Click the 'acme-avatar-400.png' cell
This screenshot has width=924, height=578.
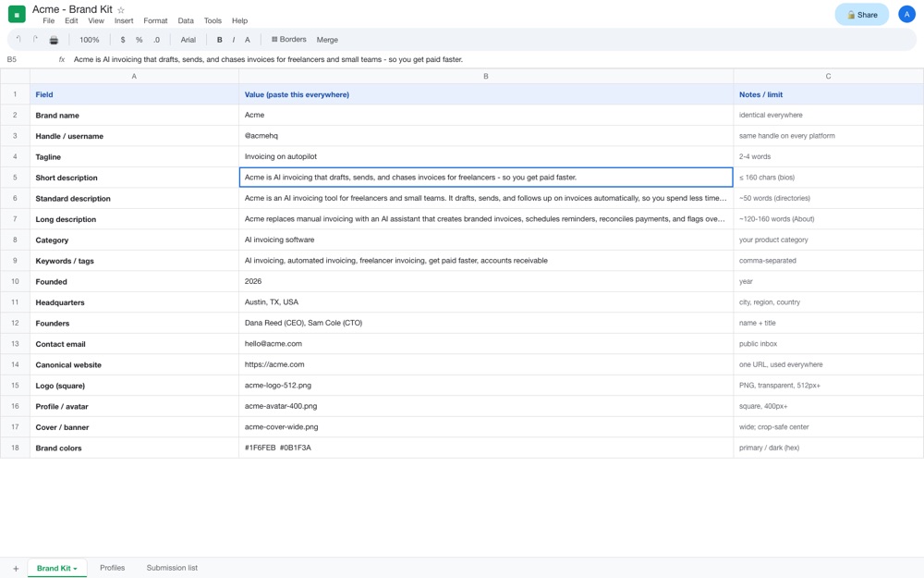(x=486, y=406)
